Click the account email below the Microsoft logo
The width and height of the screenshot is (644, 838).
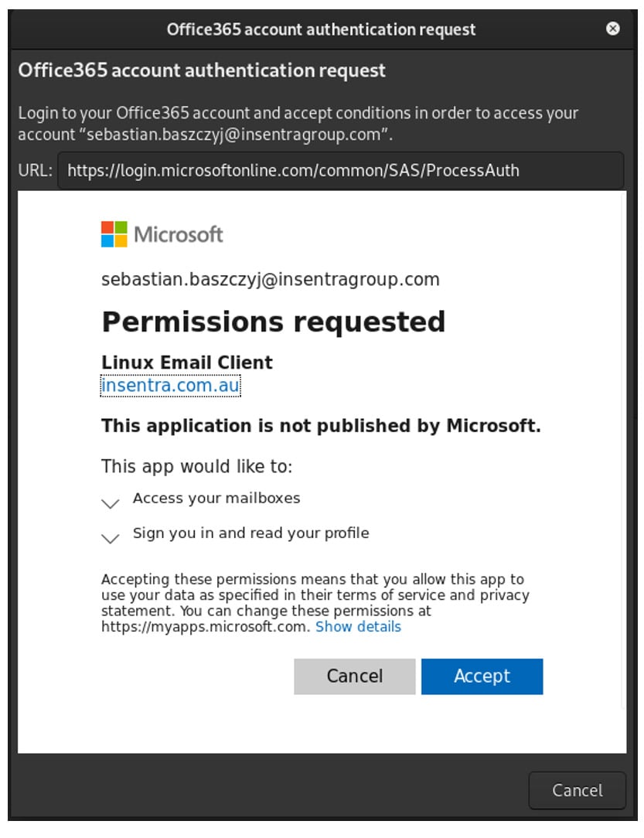coord(270,279)
